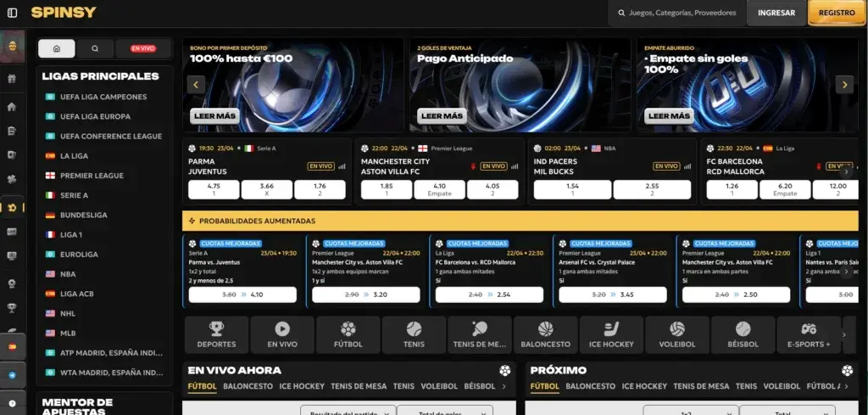The height and width of the screenshot is (415, 868).
Task: Advance featured matches row with right chevron
Action: (x=845, y=171)
